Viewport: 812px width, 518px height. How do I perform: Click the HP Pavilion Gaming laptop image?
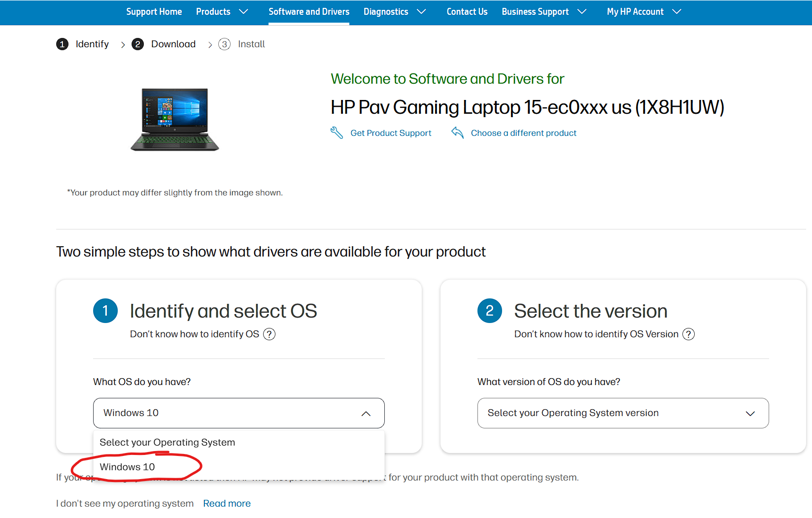[174, 120]
